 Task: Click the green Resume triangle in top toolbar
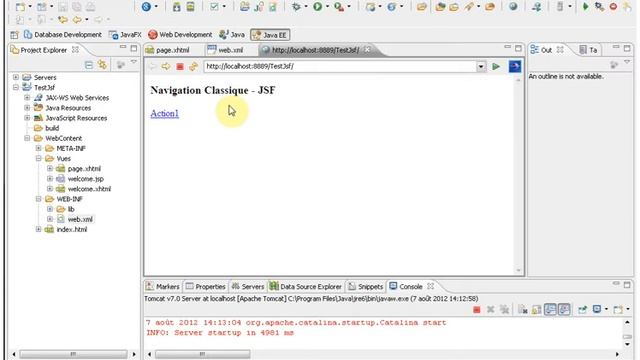click(586, 7)
